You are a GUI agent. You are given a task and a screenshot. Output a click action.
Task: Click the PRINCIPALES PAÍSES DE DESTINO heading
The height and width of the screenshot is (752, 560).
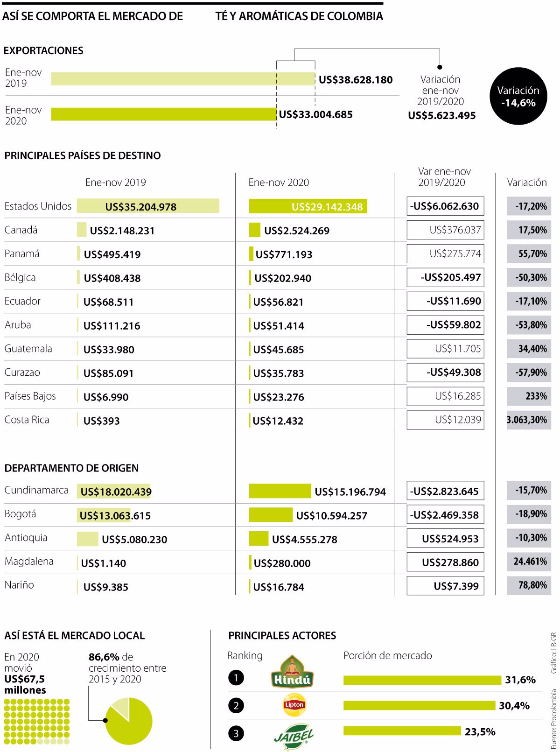(x=83, y=155)
